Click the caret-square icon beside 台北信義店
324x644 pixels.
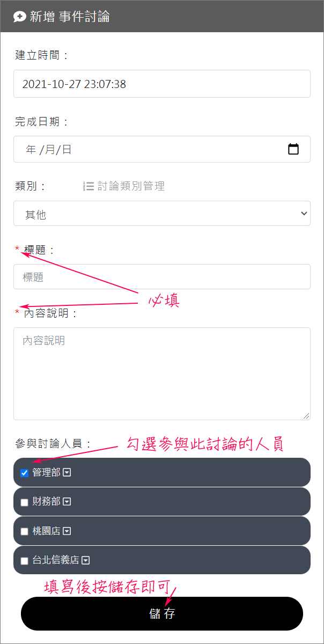(85, 560)
